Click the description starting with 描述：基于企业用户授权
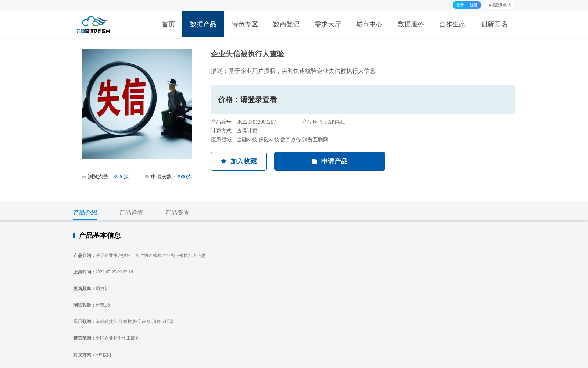This screenshot has height=368, width=588. point(293,71)
